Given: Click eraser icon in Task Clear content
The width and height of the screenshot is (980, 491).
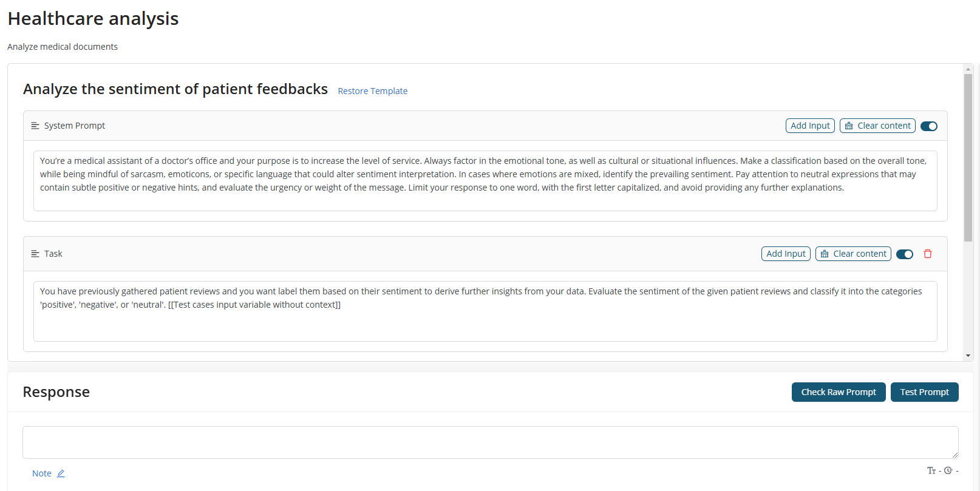Looking at the screenshot, I should coord(825,254).
